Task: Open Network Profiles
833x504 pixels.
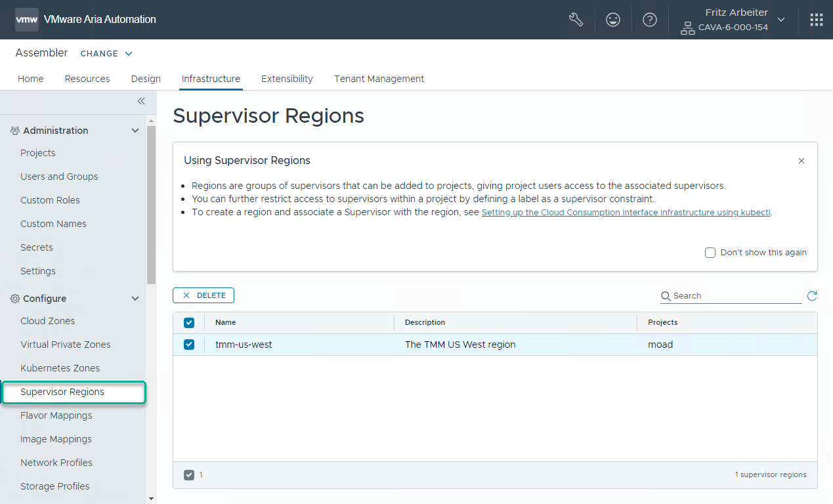Action: point(56,463)
